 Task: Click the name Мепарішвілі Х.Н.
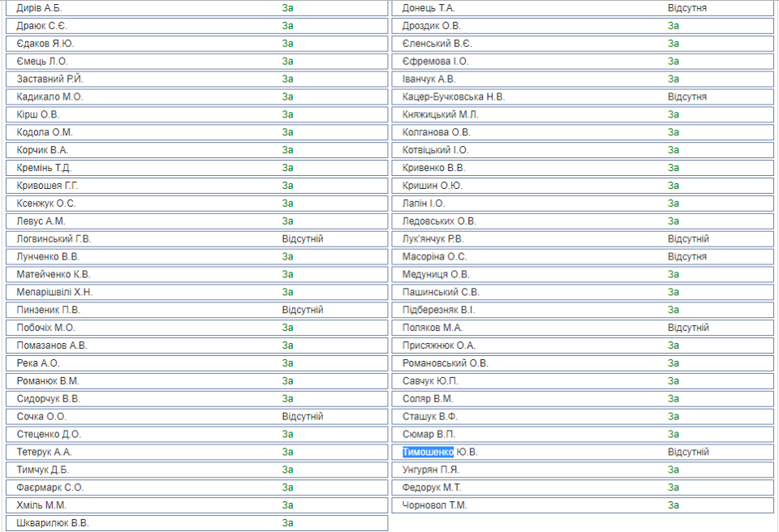54,292
